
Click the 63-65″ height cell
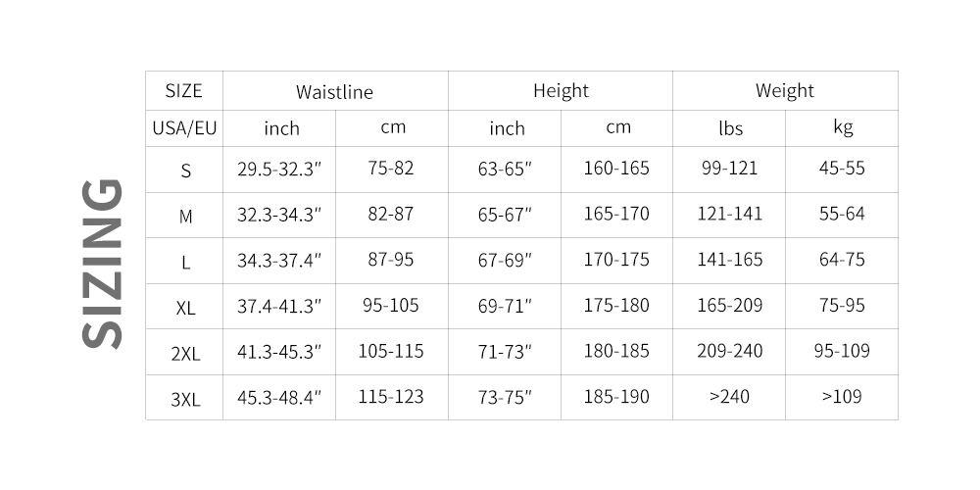pos(505,169)
